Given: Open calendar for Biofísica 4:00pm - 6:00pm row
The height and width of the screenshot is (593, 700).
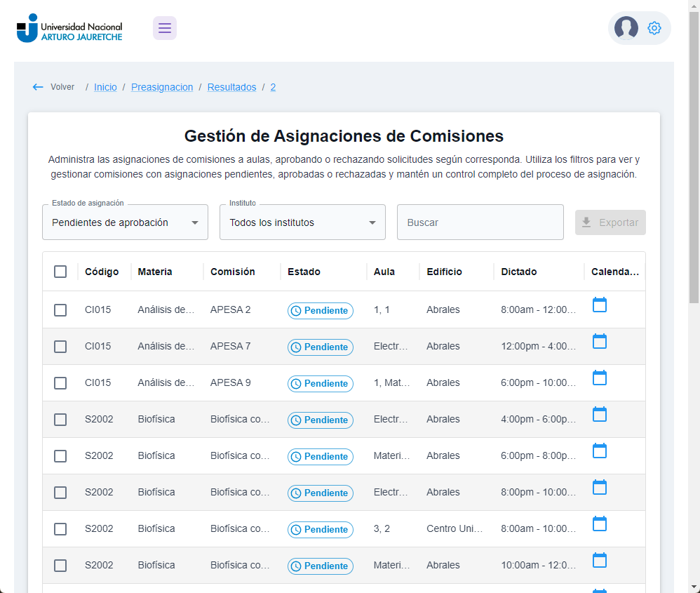Looking at the screenshot, I should (x=599, y=414).
